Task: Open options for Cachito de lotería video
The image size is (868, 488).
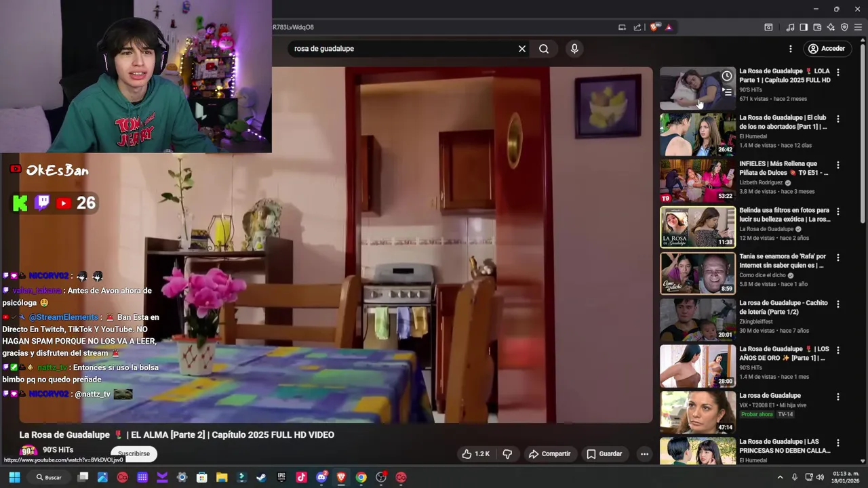Action: 838,304
